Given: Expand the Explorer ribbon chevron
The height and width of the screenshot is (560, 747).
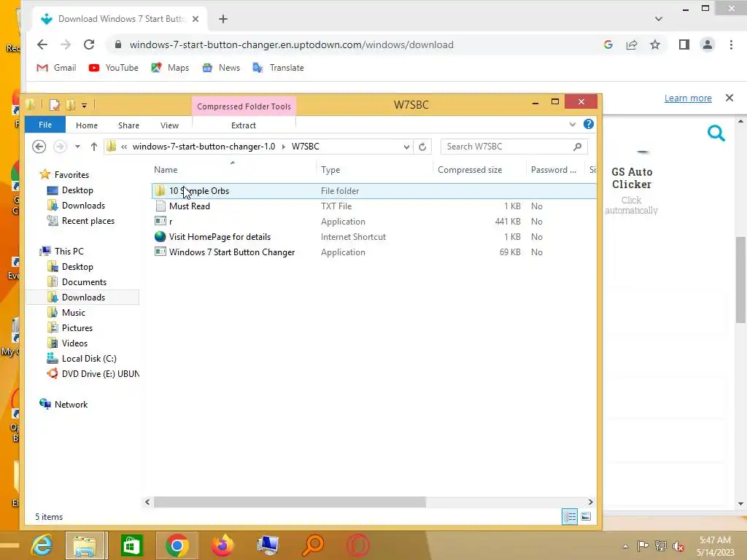Looking at the screenshot, I should [x=572, y=125].
